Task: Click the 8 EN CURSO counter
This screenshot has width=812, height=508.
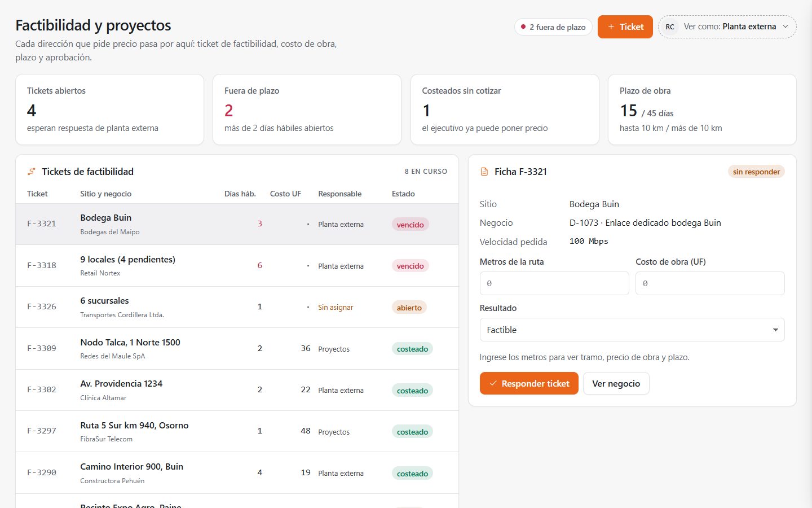Action: [426, 172]
